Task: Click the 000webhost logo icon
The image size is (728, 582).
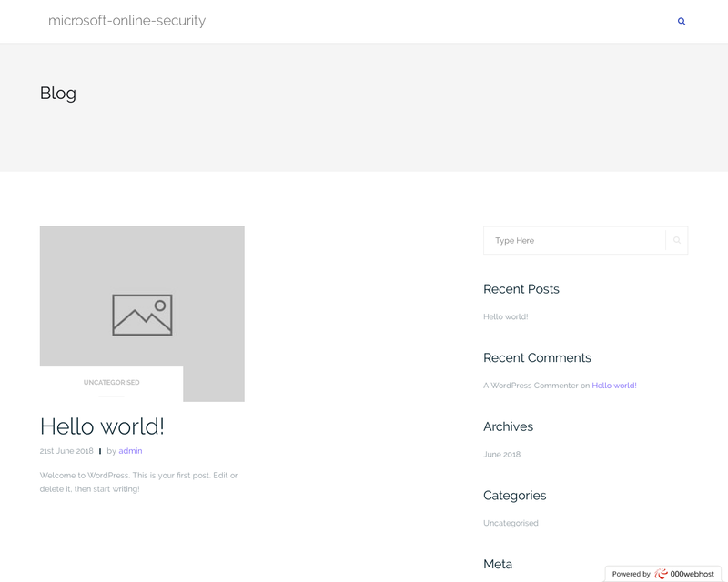Action: point(661,574)
